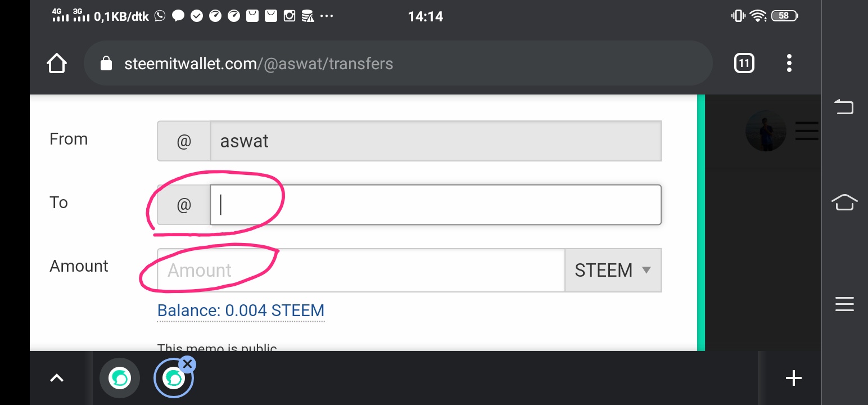Tap the hamburger menu beside the avatar
Screen dimensions: 868x405
click(806, 132)
